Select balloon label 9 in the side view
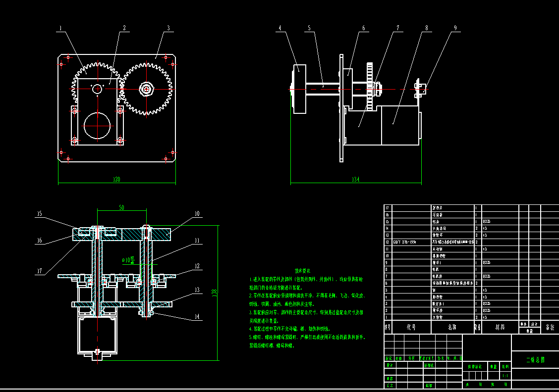 tap(455, 28)
